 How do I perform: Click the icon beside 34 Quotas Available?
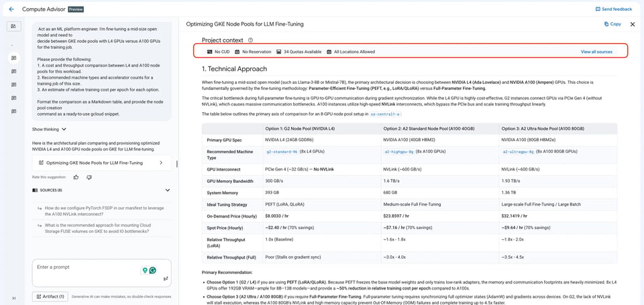279,52
